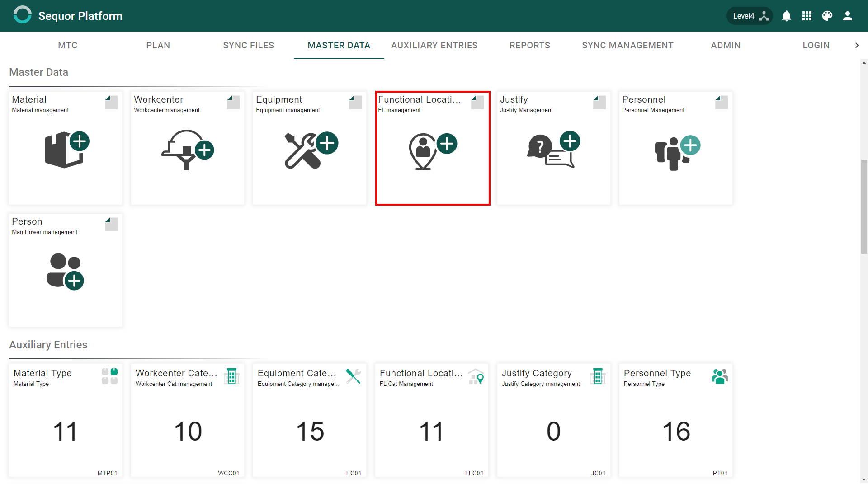Screen dimensions: 868x488
Task: Flip the Justify card corner icon
Action: pyautogui.click(x=599, y=102)
